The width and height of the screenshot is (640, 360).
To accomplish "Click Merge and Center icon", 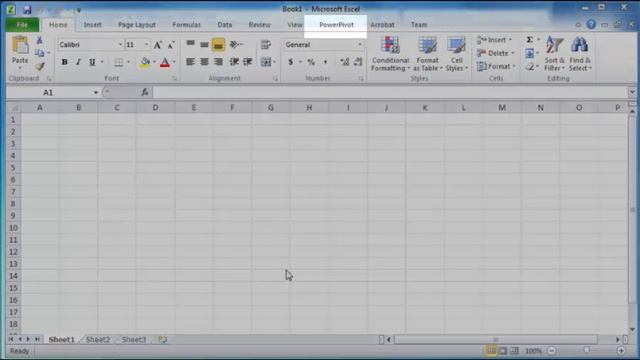I will pyautogui.click(x=266, y=62).
